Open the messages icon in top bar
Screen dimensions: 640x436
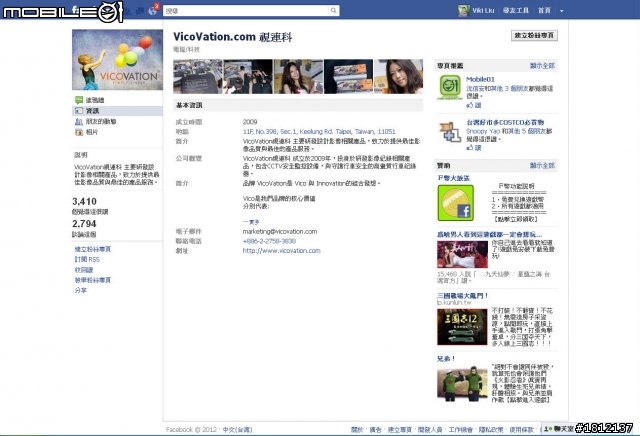(140, 11)
